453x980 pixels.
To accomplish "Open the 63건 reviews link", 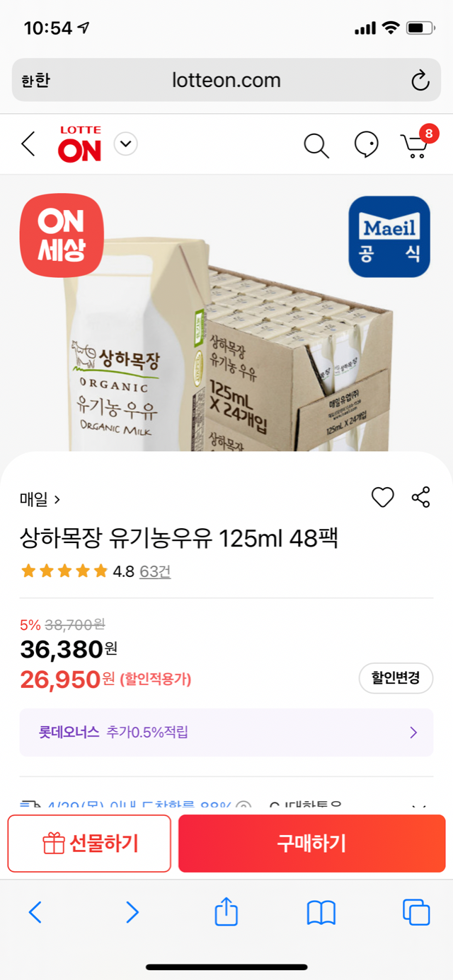I will [x=155, y=571].
